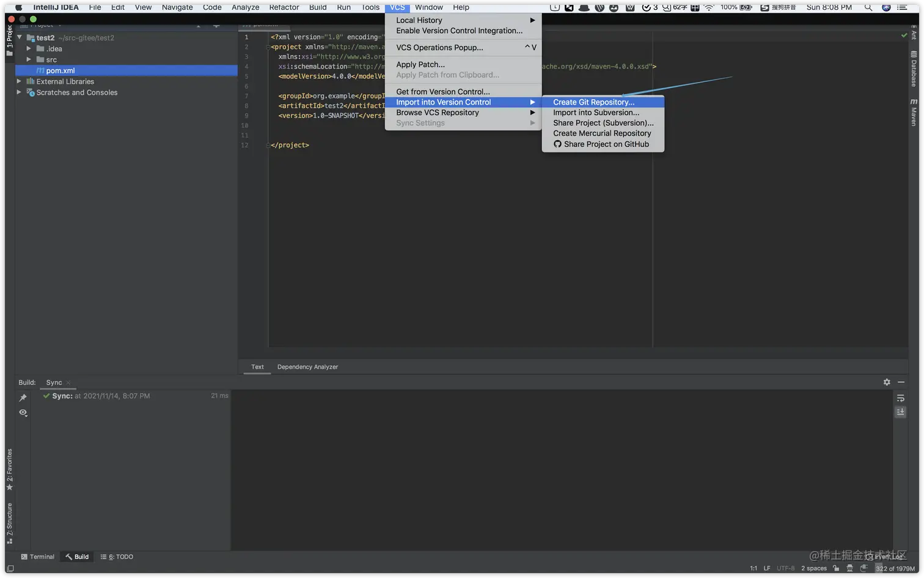Expand External Libraries node
924x578 pixels.
[x=19, y=81]
